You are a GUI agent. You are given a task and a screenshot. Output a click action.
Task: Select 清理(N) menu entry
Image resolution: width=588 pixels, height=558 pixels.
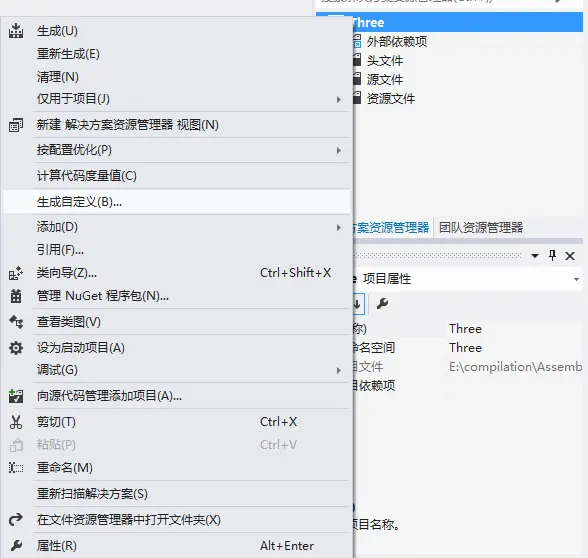coord(176,77)
